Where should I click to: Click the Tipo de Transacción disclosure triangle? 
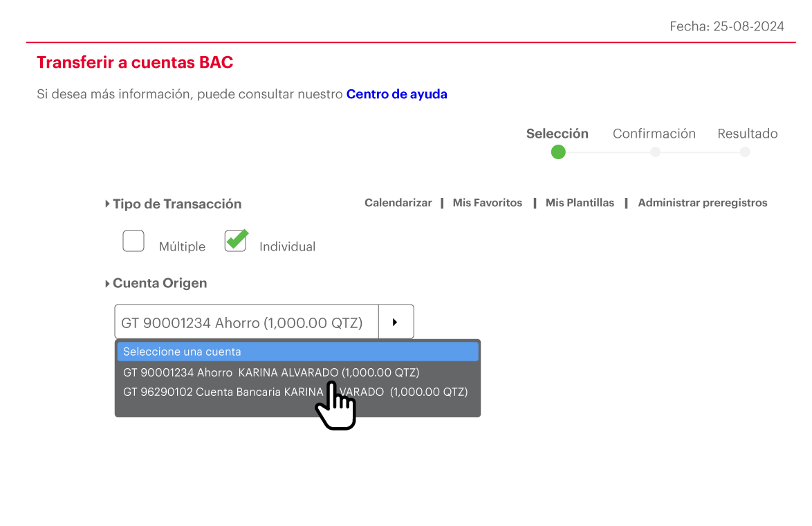click(107, 203)
